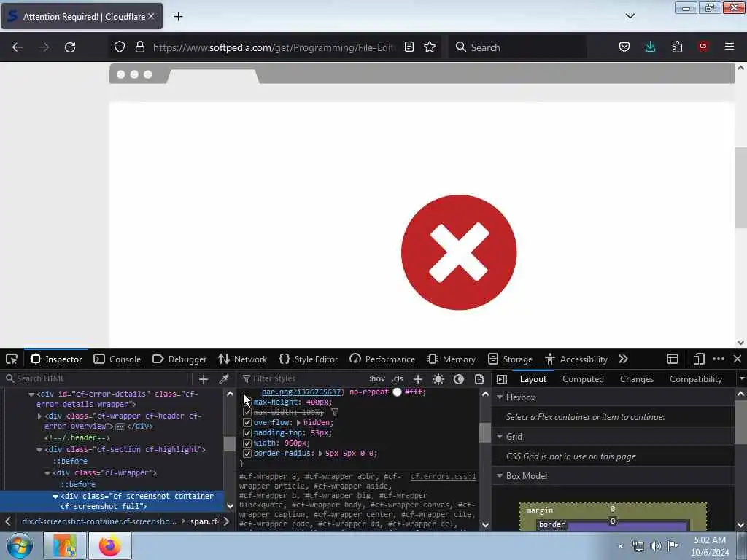This screenshot has width=747, height=560.
Task: Close the developer tools panel
Action: pos(737,359)
